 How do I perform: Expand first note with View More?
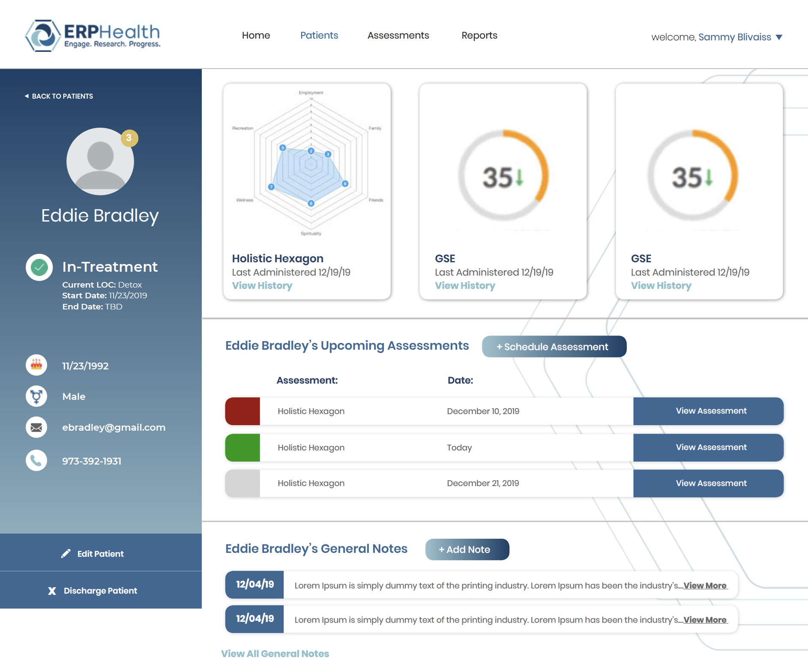tap(705, 585)
